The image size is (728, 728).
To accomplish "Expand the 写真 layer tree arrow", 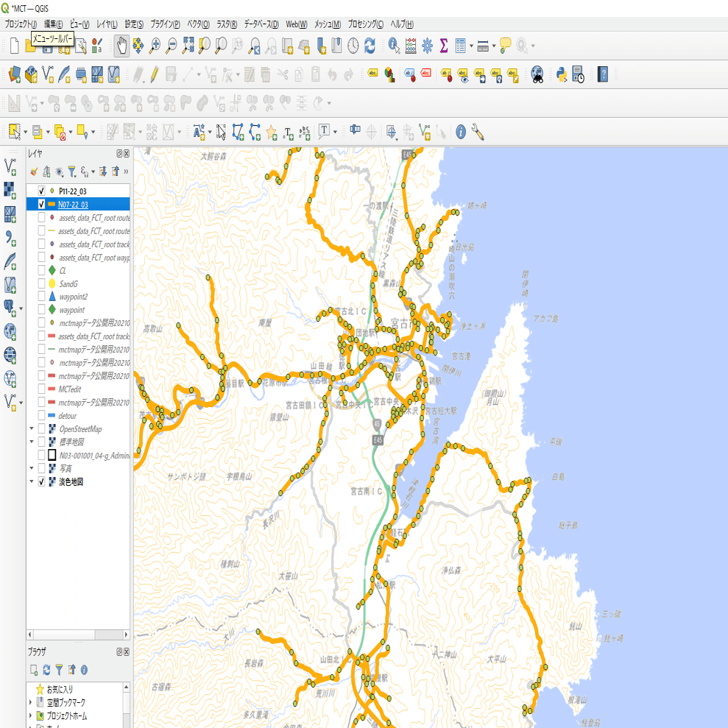I will click(32, 468).
